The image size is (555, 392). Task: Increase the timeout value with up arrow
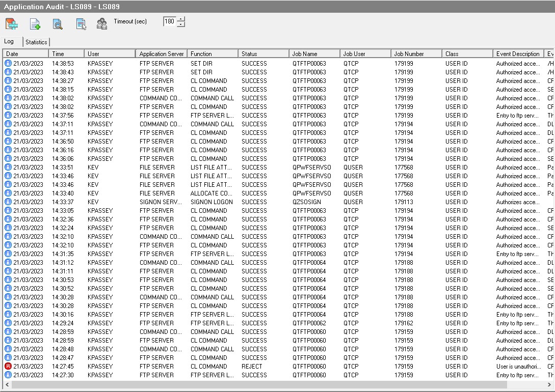[x=181, y=19]
